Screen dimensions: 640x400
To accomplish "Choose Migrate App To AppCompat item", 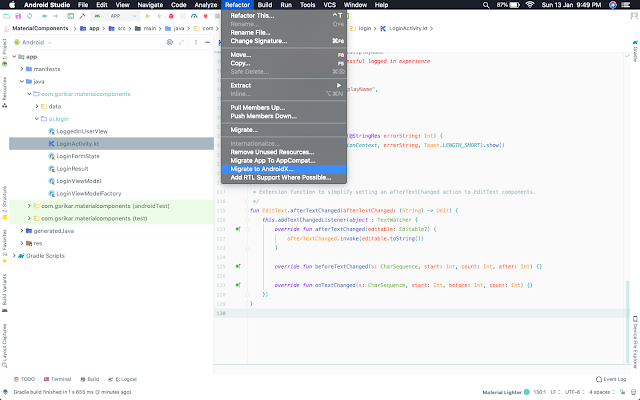I will pos(284,160).
